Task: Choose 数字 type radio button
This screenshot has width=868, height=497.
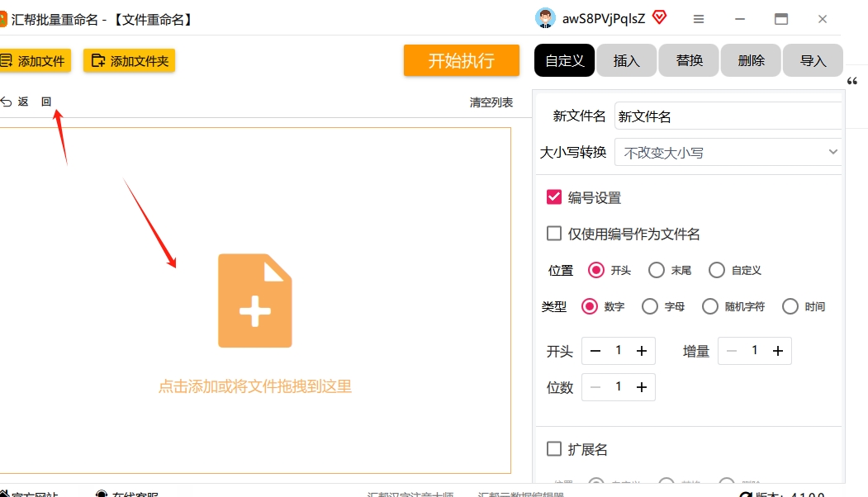Action: point(589,306)
